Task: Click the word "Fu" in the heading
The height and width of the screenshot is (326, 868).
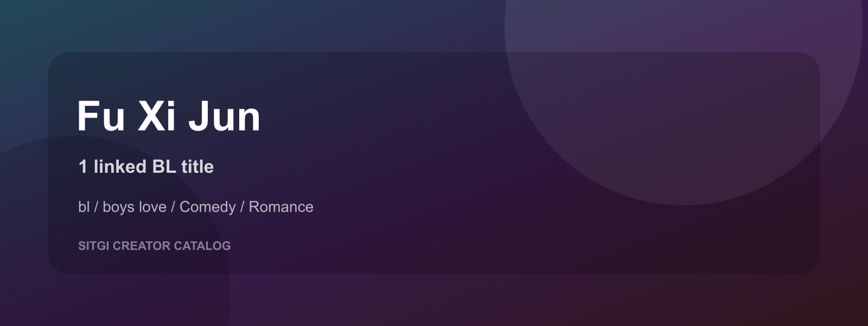Action: [101, 116]
